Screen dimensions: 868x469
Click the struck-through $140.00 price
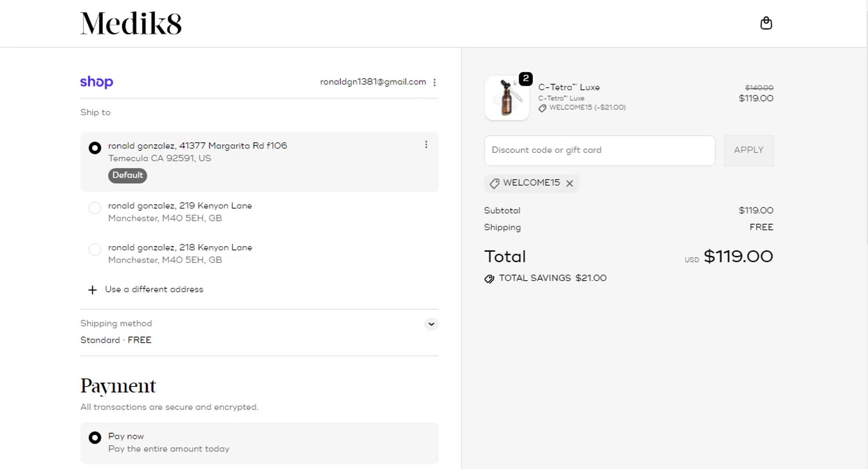(x=759, y=87)
